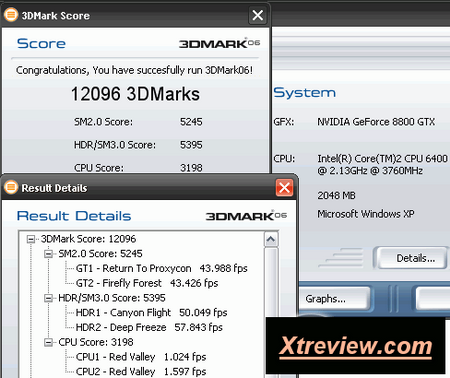This screenshot has width=450, height=378.
Task: Click the scrollbar up arrow in results tree
Action: click(x=271, y=239)
